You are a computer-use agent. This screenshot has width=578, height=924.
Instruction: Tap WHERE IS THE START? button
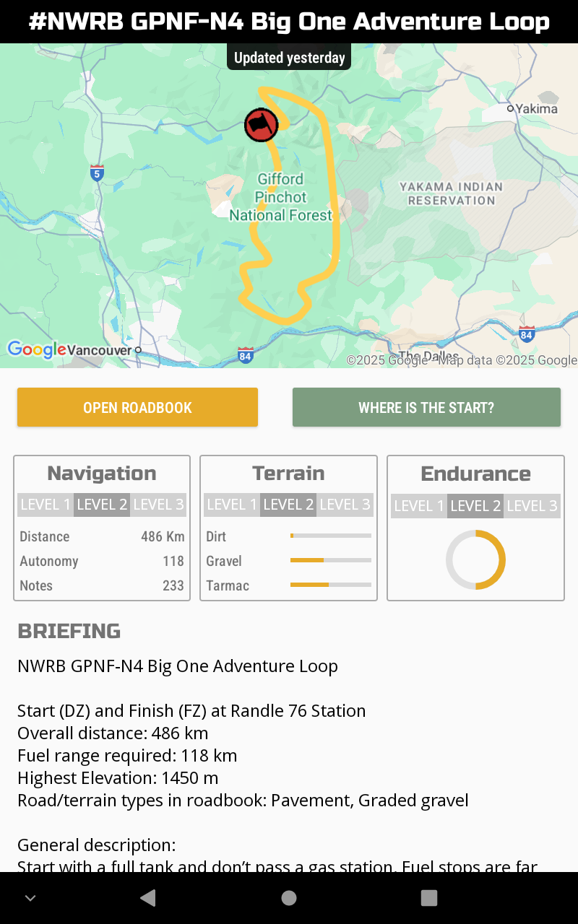coord(426,407)
